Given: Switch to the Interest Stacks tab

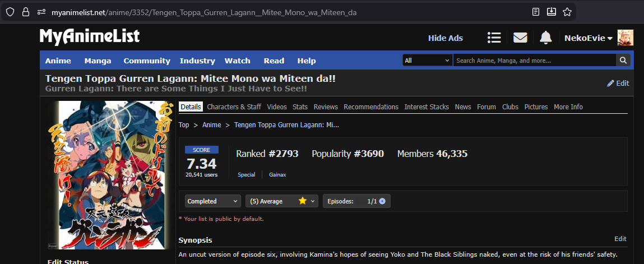Looking at the screenshot, I should 427,106.
